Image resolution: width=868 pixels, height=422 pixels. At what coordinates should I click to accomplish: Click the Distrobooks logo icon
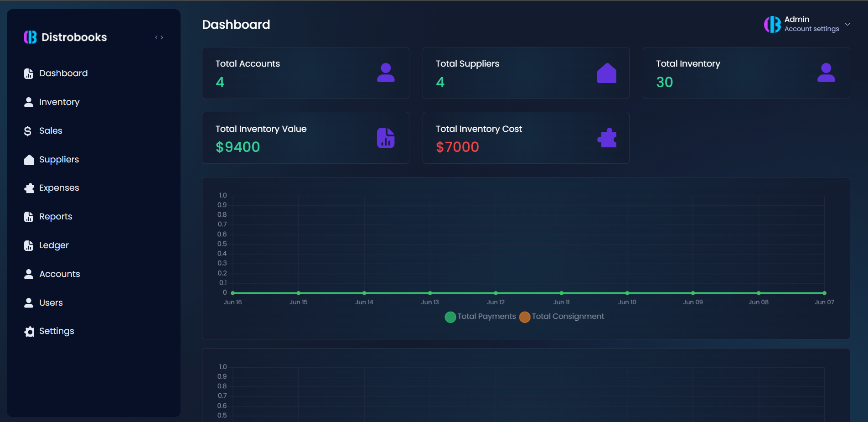30,37
